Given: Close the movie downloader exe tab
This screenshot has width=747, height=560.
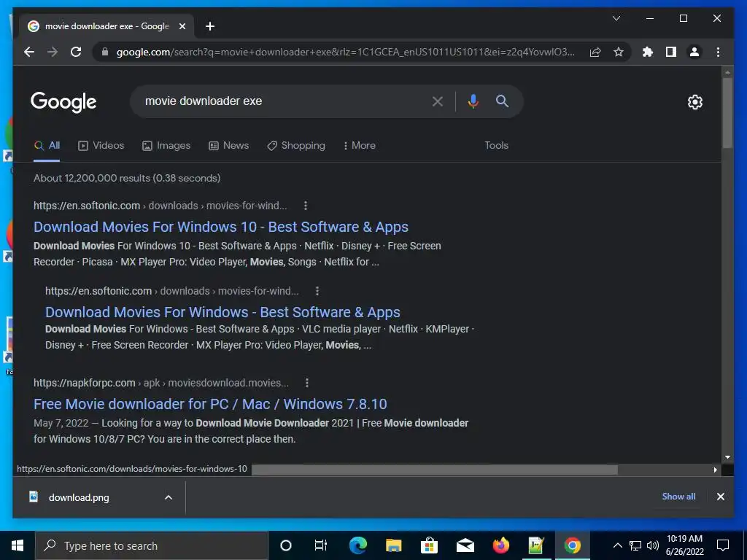Looking at the screenshot, I should [182, 26].
